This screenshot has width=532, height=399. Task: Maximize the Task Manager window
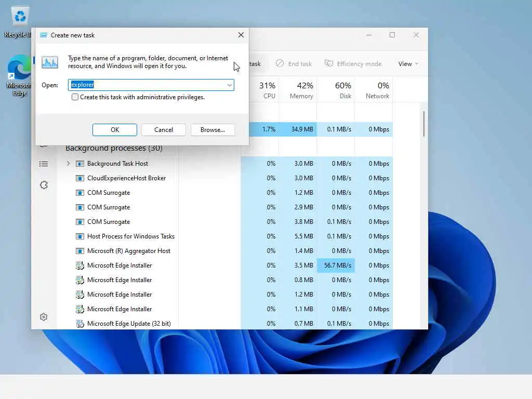pyautogui.click(x=392, y=35)
